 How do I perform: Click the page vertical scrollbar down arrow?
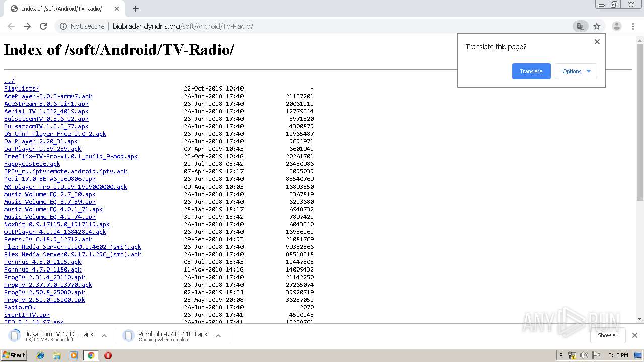640,319
